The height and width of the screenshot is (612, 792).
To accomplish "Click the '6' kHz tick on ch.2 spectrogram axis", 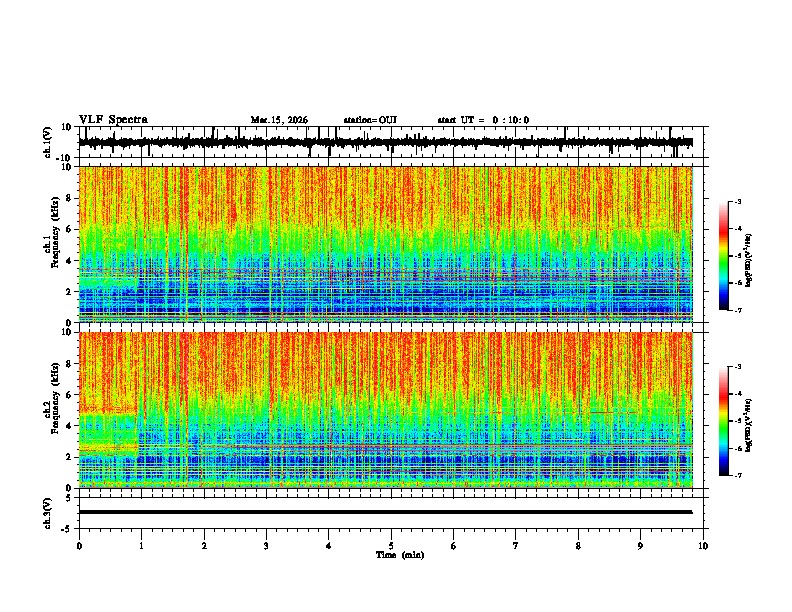I will (69, 395).
